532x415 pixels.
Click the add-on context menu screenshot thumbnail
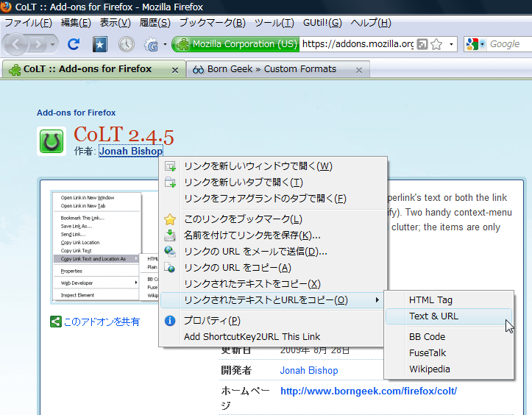point(104,247)
